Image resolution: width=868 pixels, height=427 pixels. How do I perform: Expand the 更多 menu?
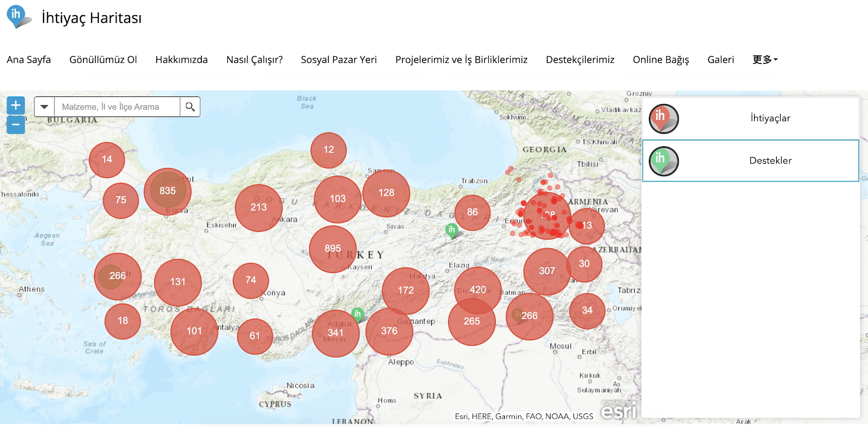[x=765, y=60]
